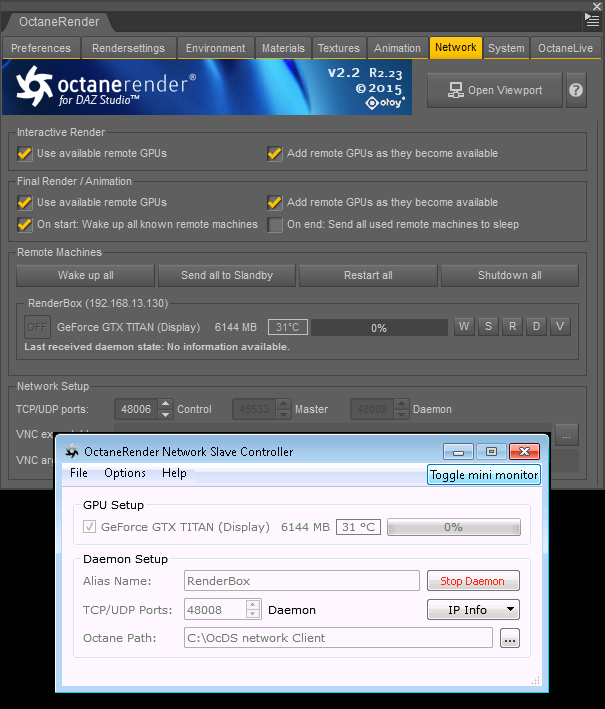Click the Control port 48006 field

[137, 409]
